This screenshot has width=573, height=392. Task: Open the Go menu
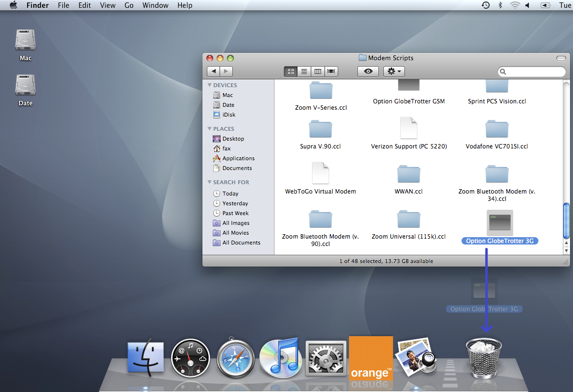pos(129,5)
